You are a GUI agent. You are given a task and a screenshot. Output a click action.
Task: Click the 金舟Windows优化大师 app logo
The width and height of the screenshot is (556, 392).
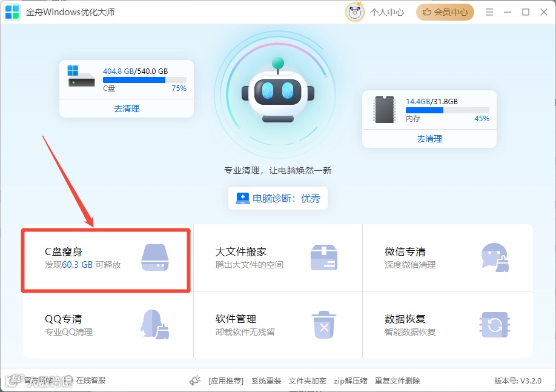point(12,12)
